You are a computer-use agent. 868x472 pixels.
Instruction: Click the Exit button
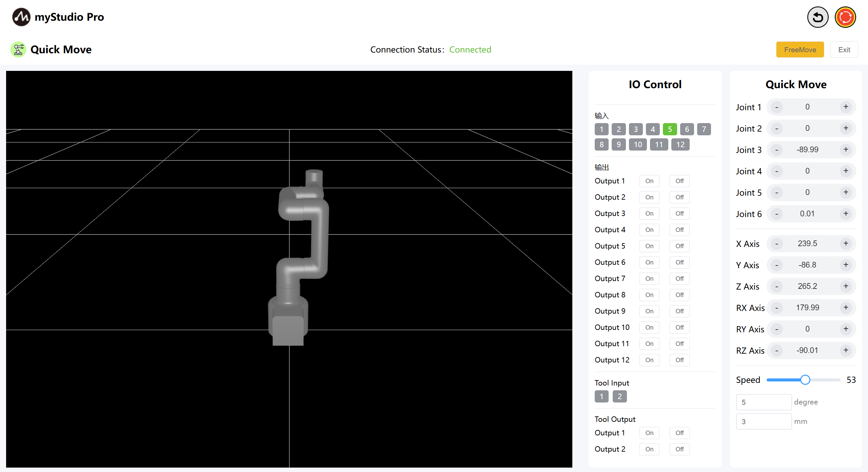[844, 50]
